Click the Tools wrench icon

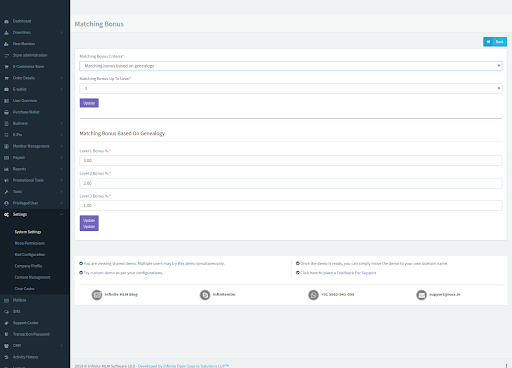pos(6,192)
